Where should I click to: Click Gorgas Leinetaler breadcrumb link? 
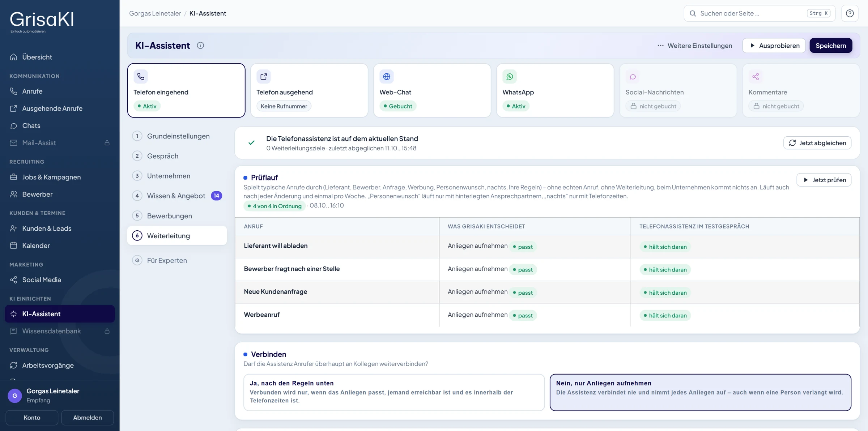click(155, 13)
